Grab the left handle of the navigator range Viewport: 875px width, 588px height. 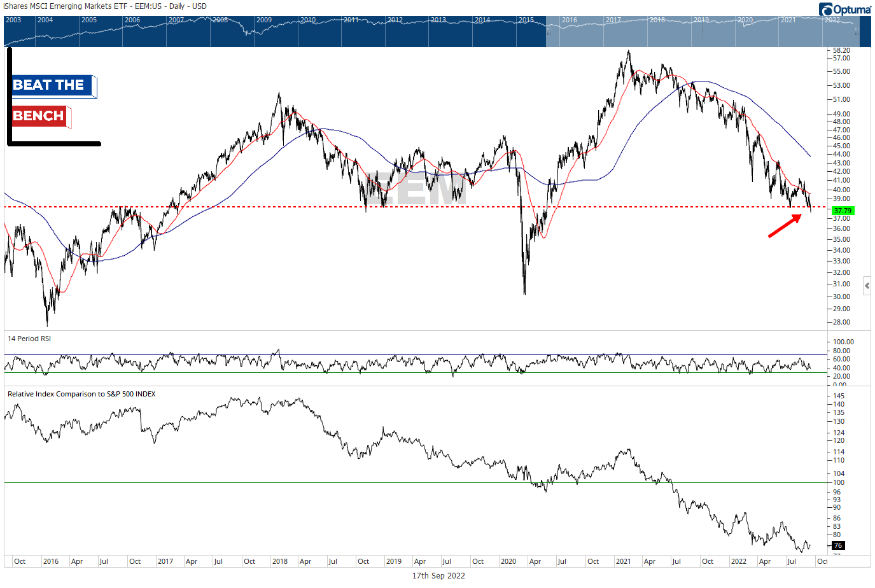[548, 31]
